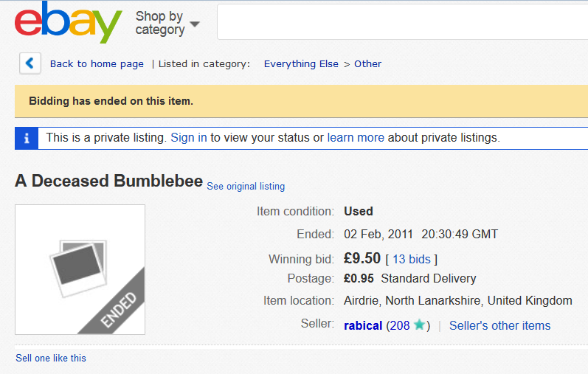Open the Shop by category dropdown
Screen dimensions: 588x374
[x=167, y=24]
